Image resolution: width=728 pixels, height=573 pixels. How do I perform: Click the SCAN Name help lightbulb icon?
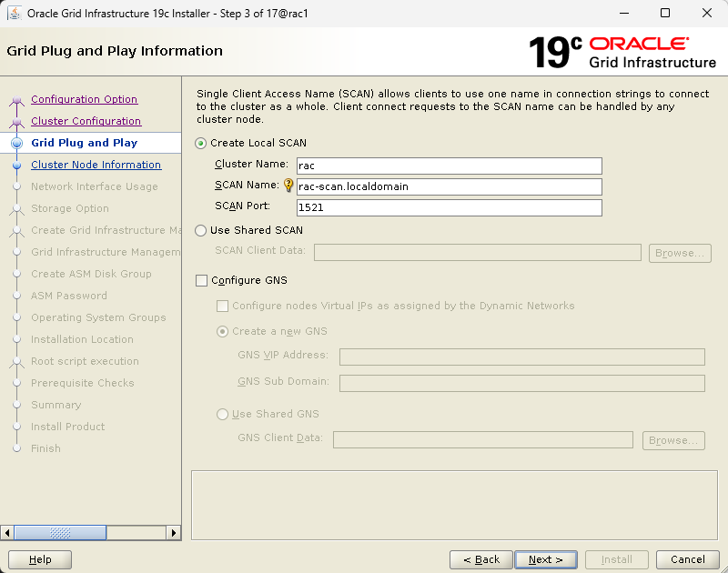288,186
